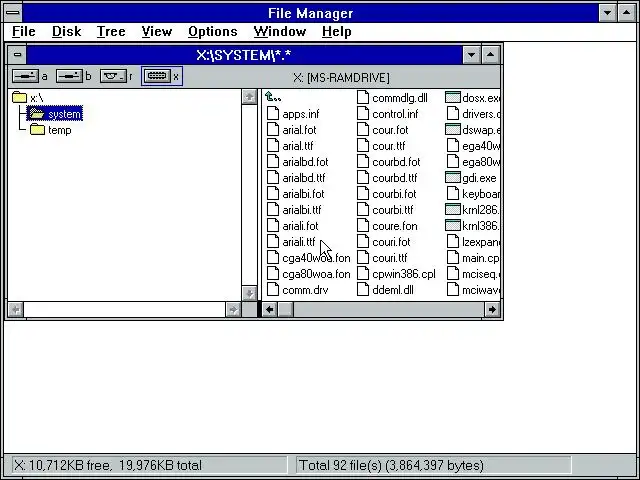
Task: Select file apps.inf
Action: point(293,114)
